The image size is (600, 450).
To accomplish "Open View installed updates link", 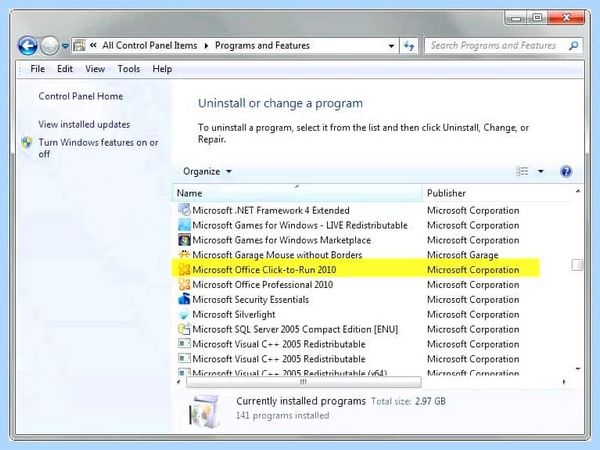I will coord(84,124).
